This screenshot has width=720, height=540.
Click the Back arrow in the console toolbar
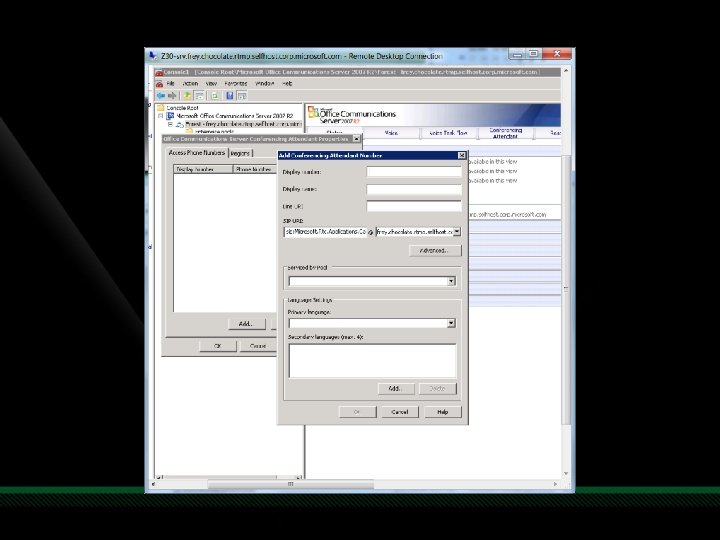[x=160, y=96]
